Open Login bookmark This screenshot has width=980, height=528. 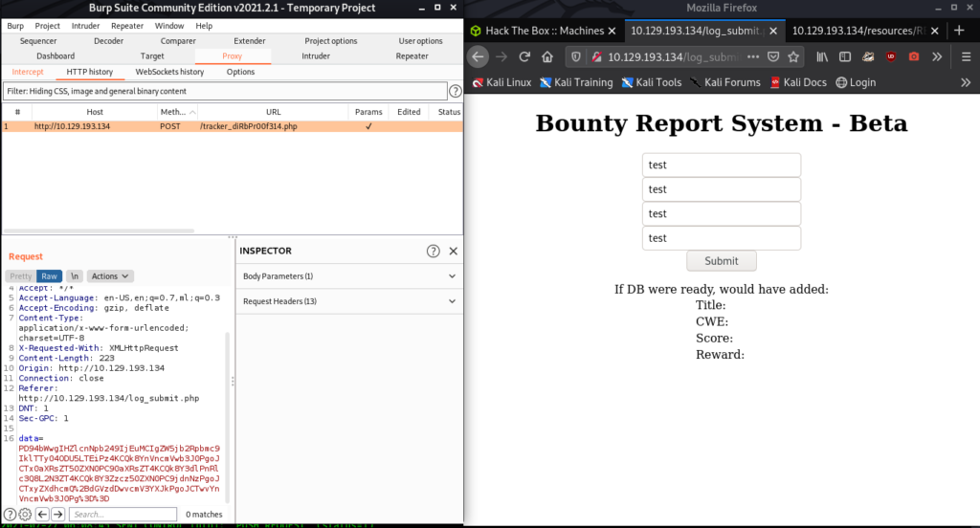(x=857, y=82)
